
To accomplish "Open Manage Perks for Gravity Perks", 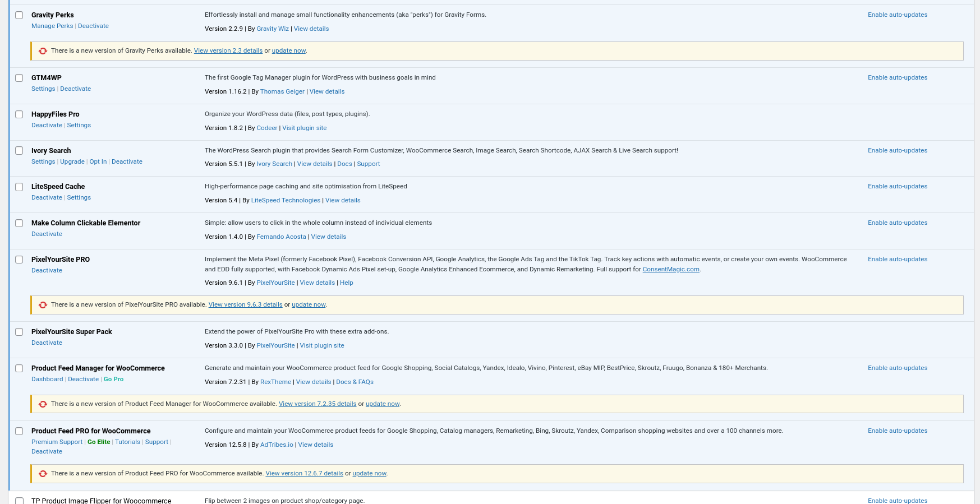I will point(52,26).
